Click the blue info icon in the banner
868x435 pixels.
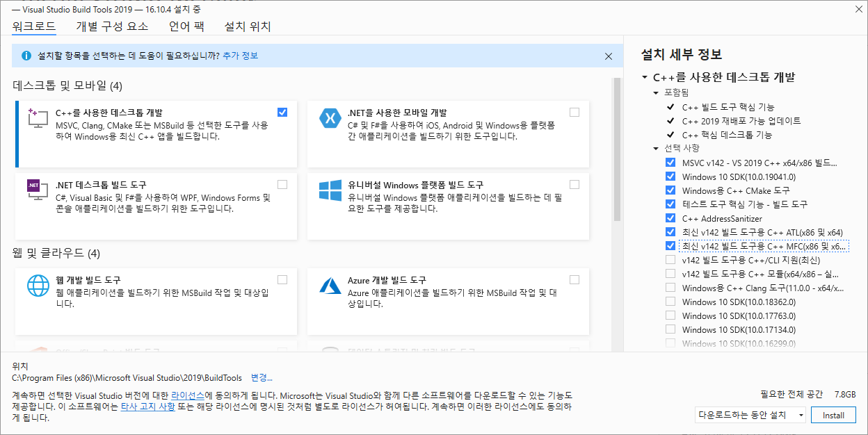click(26, 56)
